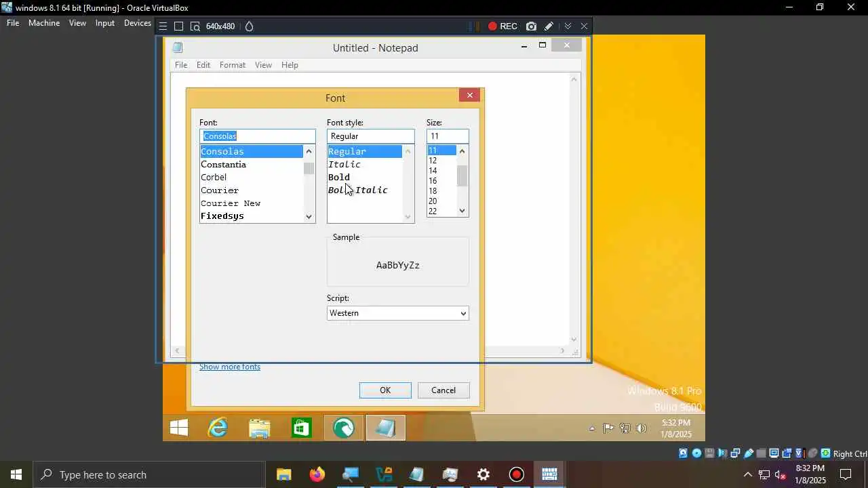Select size 20 in Size list
This screenshot has width=868, height=488.
(x=433, y=201)
